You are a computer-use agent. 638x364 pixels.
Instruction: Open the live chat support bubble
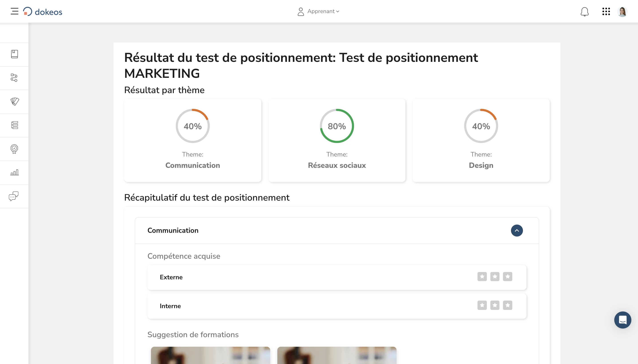pyautogui.click(x=622, y=320)
